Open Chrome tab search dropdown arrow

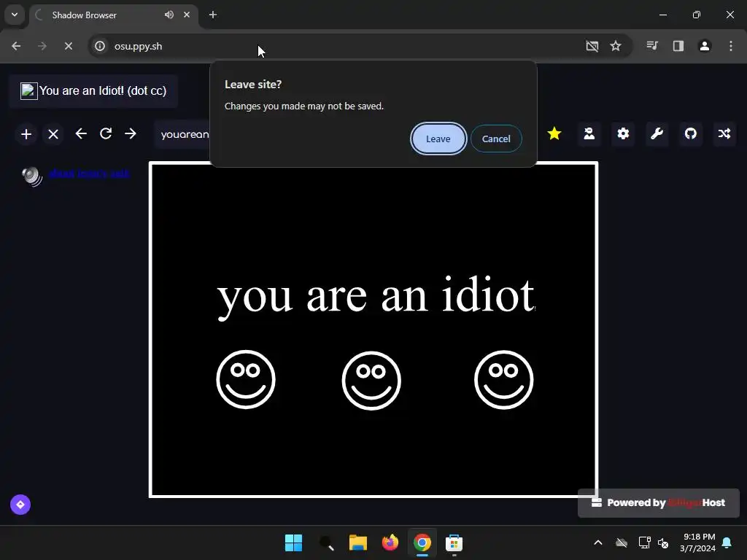(15, 15)
